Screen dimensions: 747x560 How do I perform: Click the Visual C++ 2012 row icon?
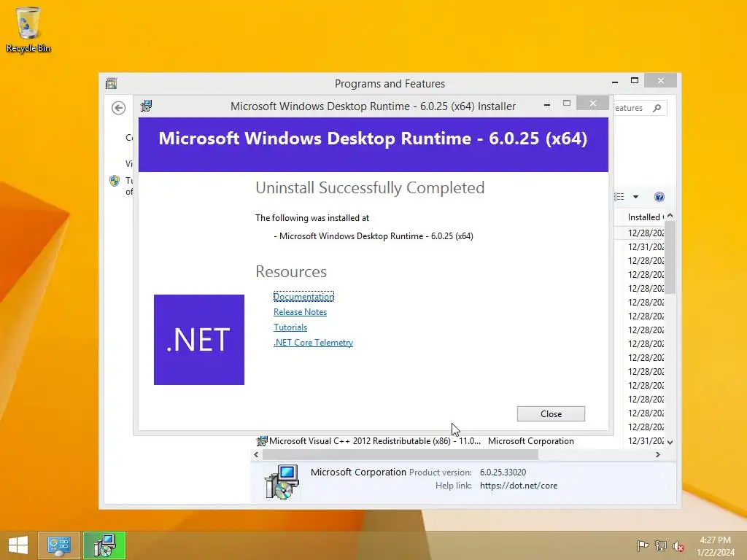262,441
